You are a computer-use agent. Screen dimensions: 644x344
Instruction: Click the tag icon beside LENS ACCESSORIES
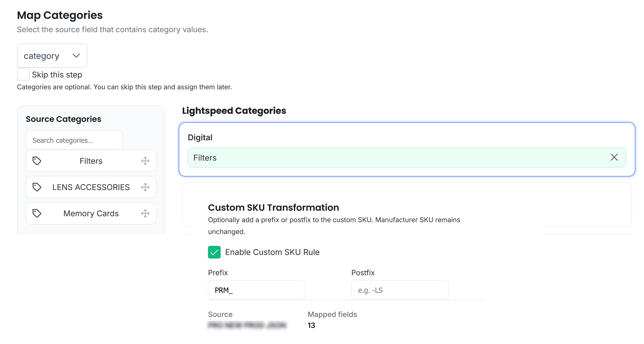tap(37, 187)
